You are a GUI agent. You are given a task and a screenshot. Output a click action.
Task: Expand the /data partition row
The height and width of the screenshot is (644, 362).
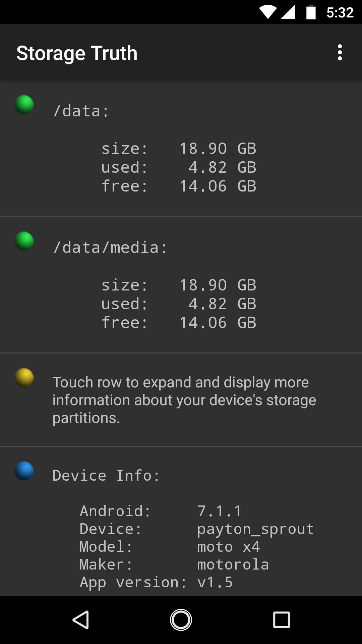pyautogui.click(x=181, y=149)
